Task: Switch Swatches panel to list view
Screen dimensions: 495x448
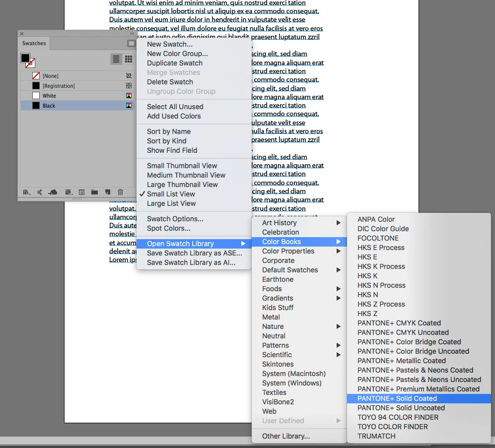Action: [x=116, y=59]
